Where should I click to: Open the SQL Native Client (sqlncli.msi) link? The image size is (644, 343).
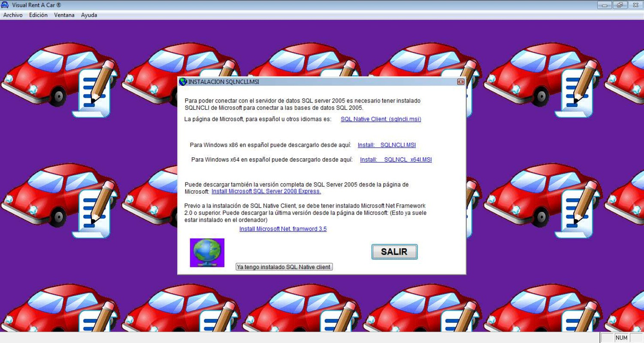coord(381,119)
